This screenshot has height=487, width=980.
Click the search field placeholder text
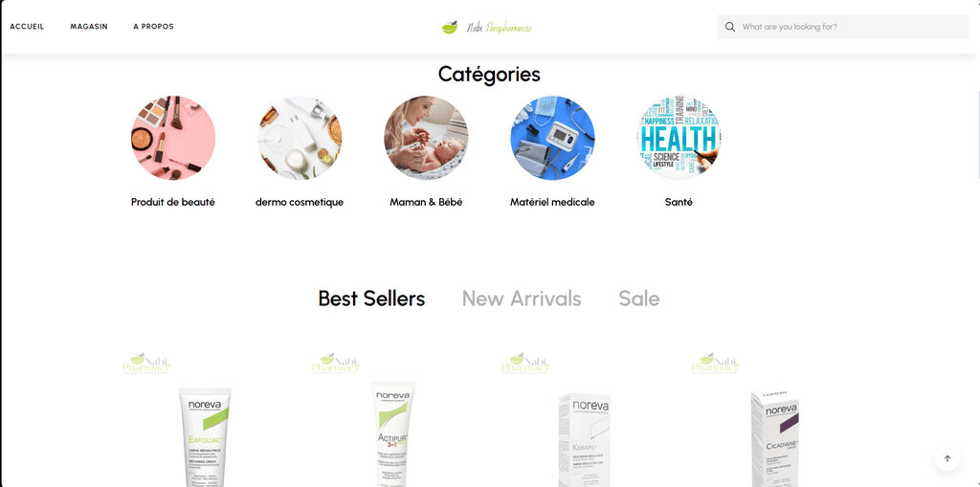(790, 27)
